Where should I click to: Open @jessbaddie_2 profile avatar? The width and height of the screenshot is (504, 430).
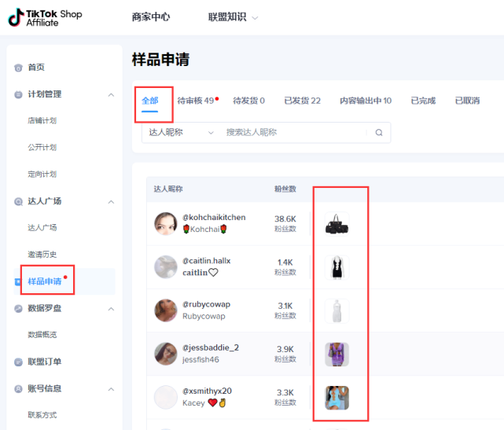pyautogui.click(x=166, y=354)
